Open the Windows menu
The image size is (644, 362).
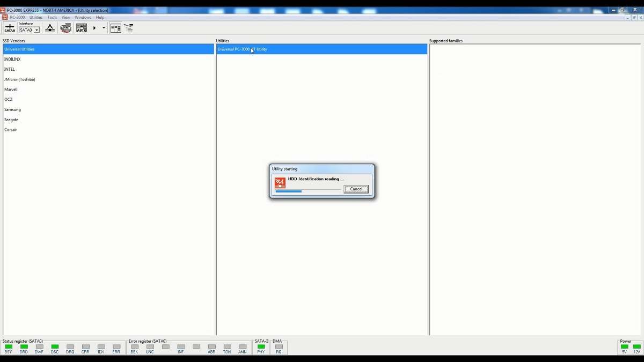tap(83, 17)
